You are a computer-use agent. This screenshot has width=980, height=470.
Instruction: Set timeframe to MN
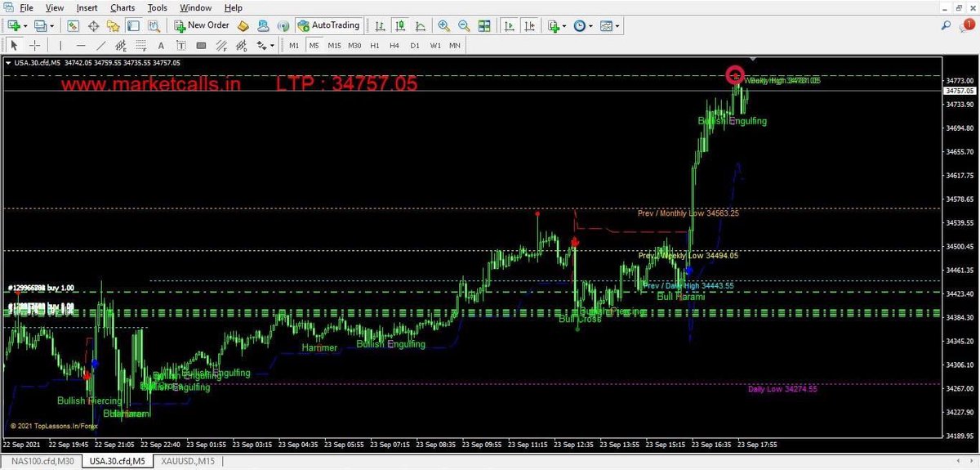[455, 45]
